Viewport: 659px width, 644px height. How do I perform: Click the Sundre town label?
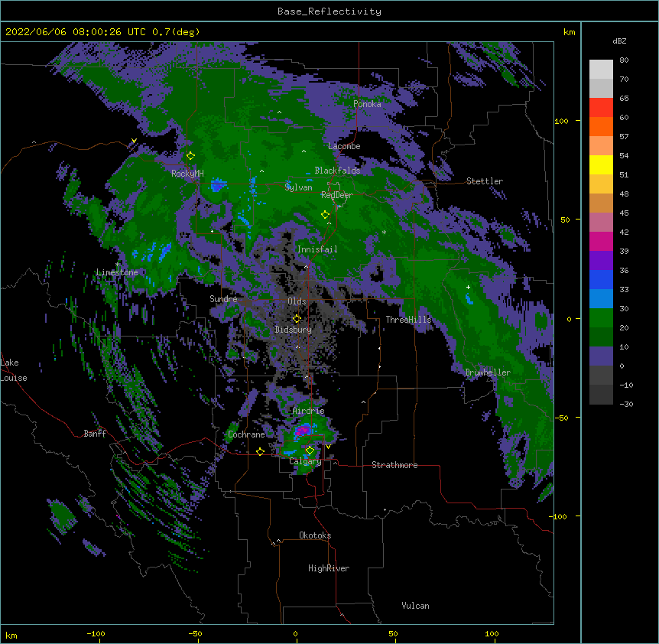(223, 299)
